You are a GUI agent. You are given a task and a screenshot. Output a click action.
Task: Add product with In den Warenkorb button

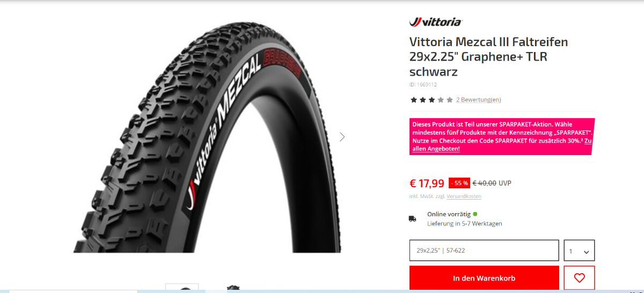coord(484,278)
